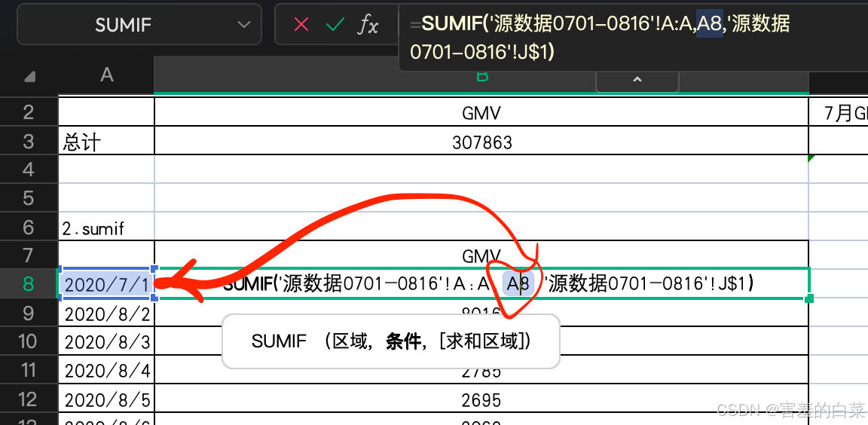Click 条件 argument in function tooltip
This screenshot has height=425, width=868.
click(x=404, y=341)
